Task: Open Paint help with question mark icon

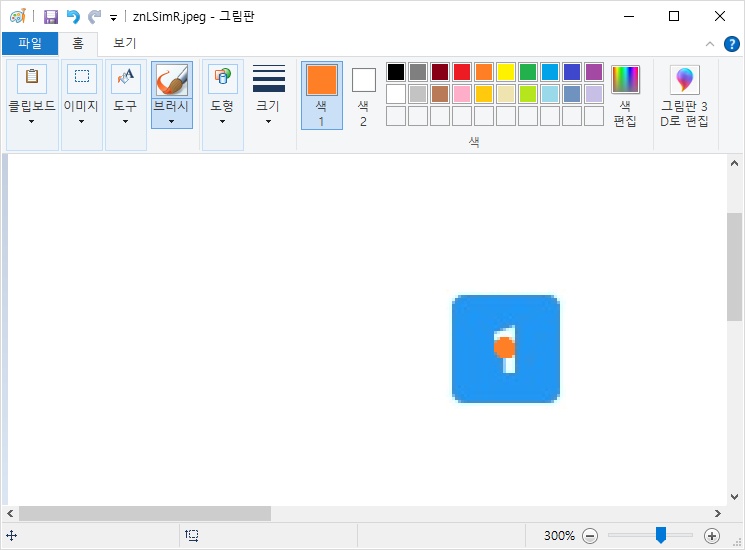Action: tap(732, 44)
